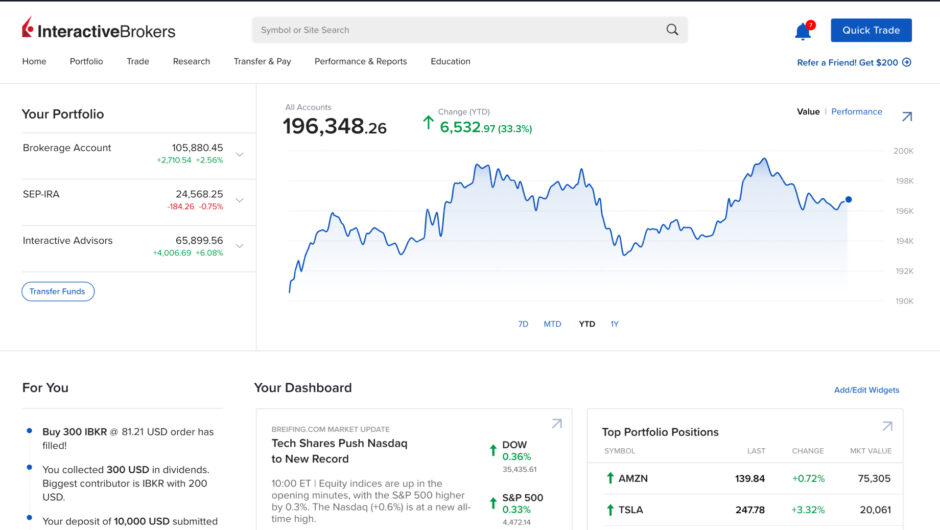Image resolution: width=940 pixels, height=530 pixels.
Task: Click the DOW index label
Action: tap(514, 445)
